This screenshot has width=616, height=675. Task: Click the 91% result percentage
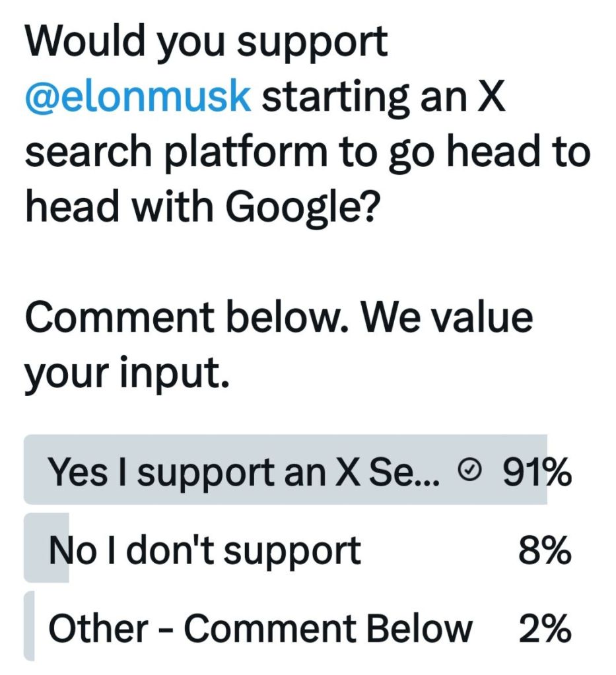coord(536,470)
